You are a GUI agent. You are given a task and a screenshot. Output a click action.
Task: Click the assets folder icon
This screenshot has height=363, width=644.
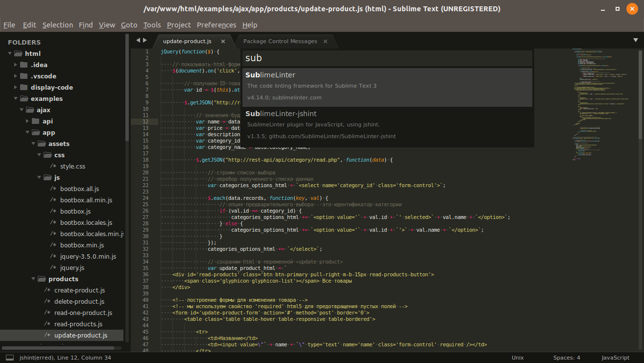point(42,144)
